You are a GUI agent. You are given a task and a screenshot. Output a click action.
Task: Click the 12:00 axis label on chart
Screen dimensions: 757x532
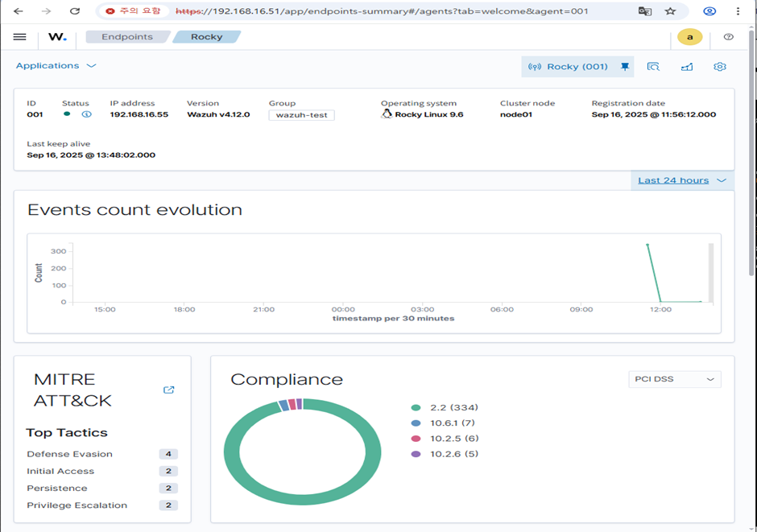coord(660,309)
